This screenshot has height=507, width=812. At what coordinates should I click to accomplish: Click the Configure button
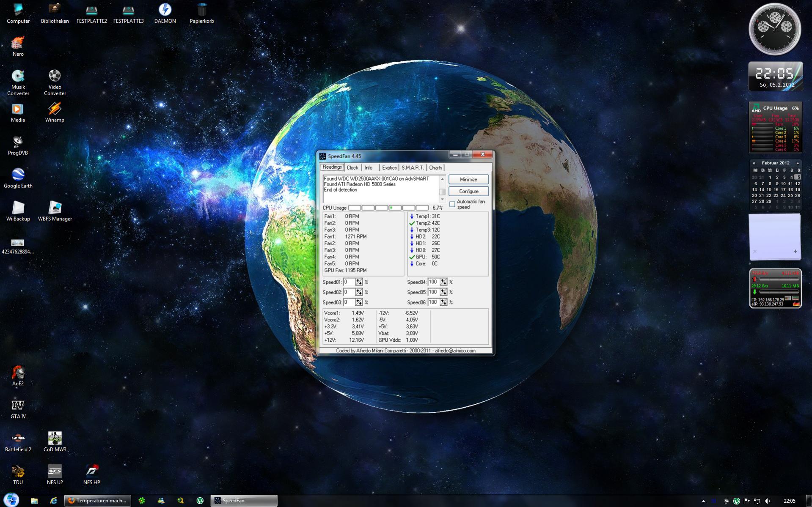click(468, 191)
